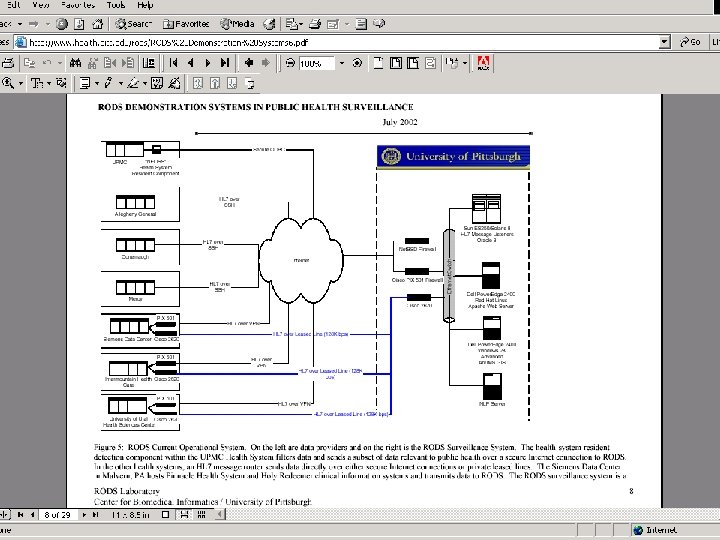Click the Adobe logo icon
This screenshot has height=540, width=720.
pos(483,63)
